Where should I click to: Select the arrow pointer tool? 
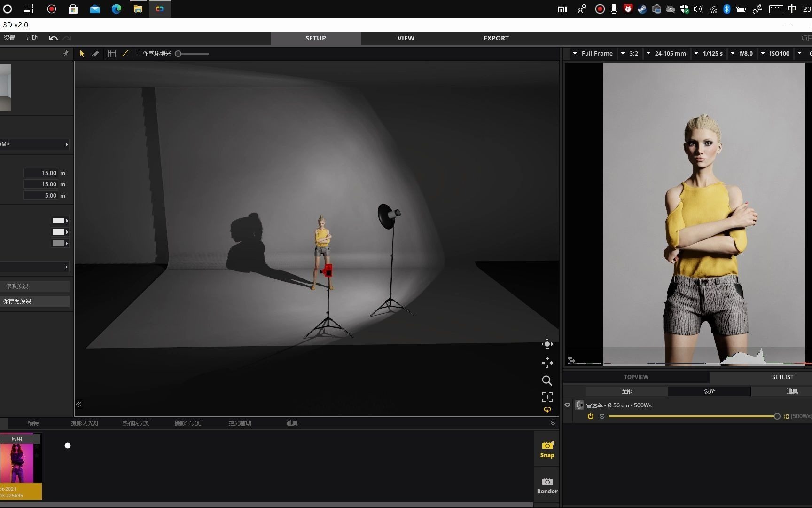coord(82,54)
